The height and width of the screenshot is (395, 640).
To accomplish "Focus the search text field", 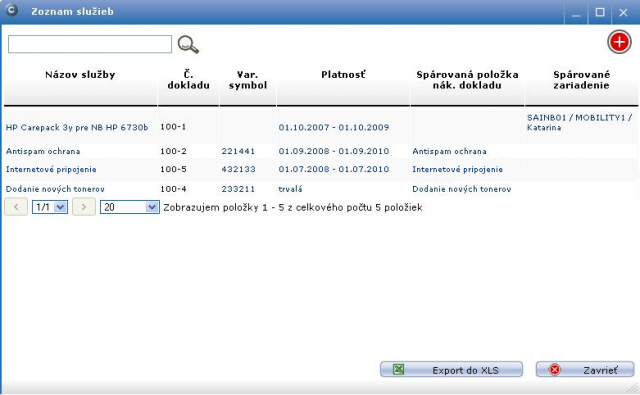I will [90, 44].
